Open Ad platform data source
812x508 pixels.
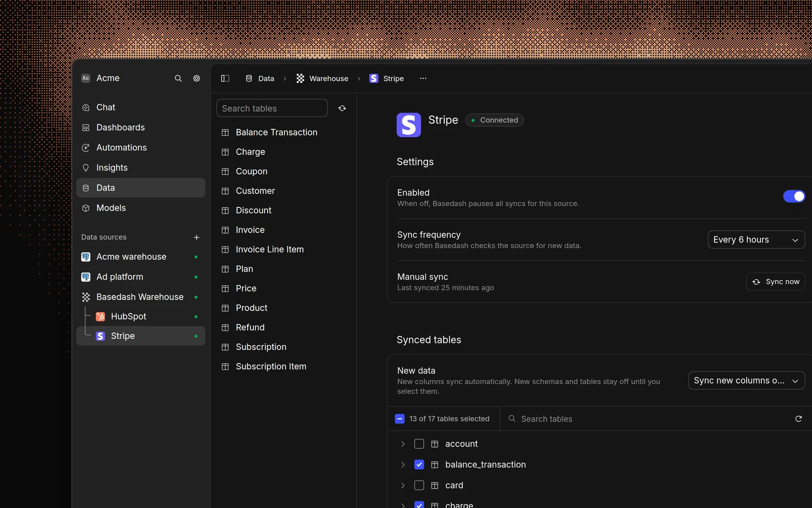coord(141,277)
